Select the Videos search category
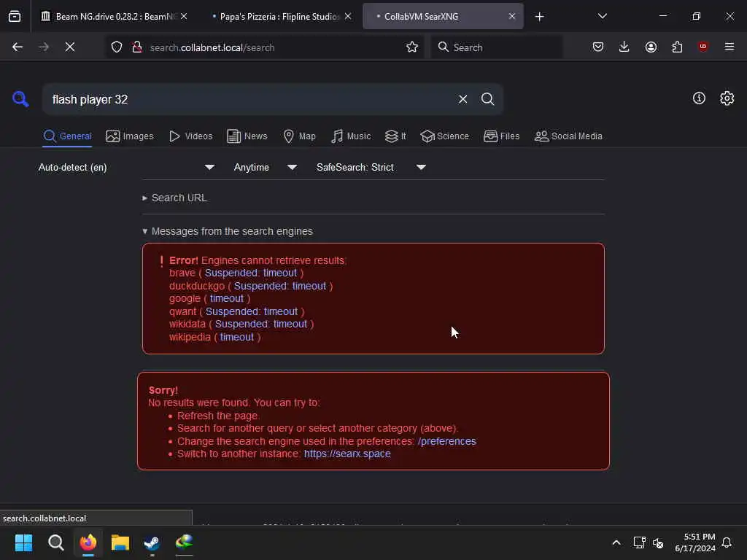The width and height of the screenshot is (747, 560). [190, 136]
